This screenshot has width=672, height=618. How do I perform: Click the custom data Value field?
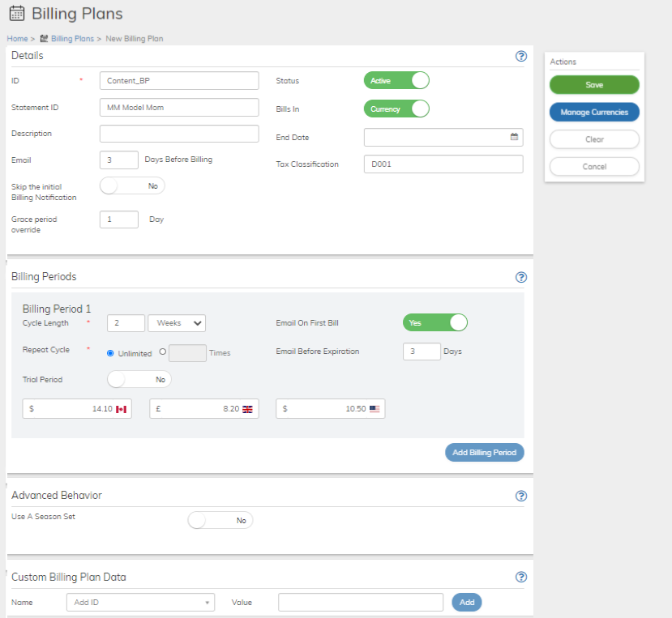coord(361,602)
